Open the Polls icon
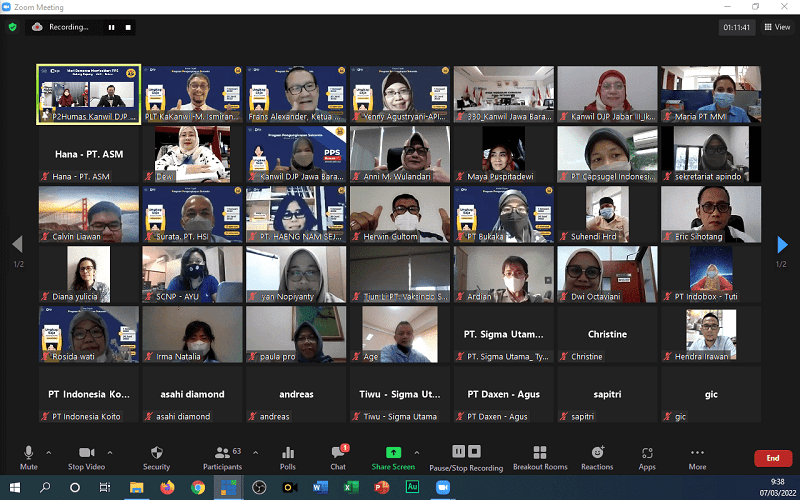The height and width of the screenshot is (500, 800). point(288,457)
